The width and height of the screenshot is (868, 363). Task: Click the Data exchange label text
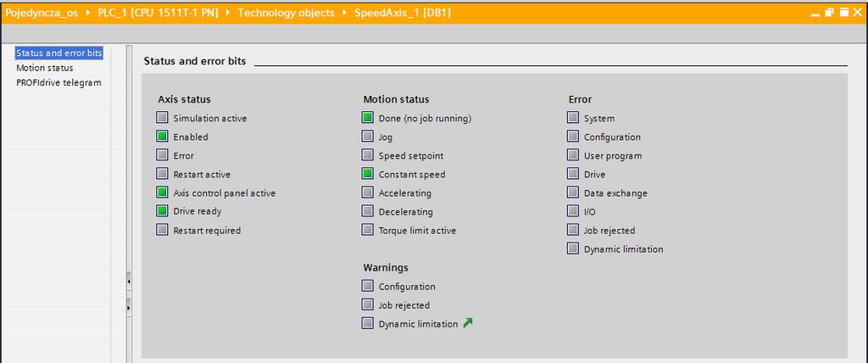tap(615, 193)
